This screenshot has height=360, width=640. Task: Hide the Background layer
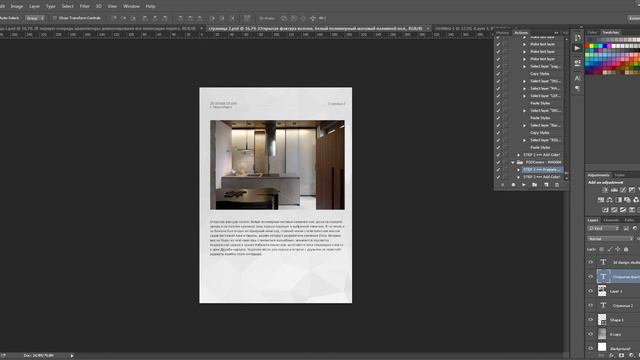click(x=591, y=348)
